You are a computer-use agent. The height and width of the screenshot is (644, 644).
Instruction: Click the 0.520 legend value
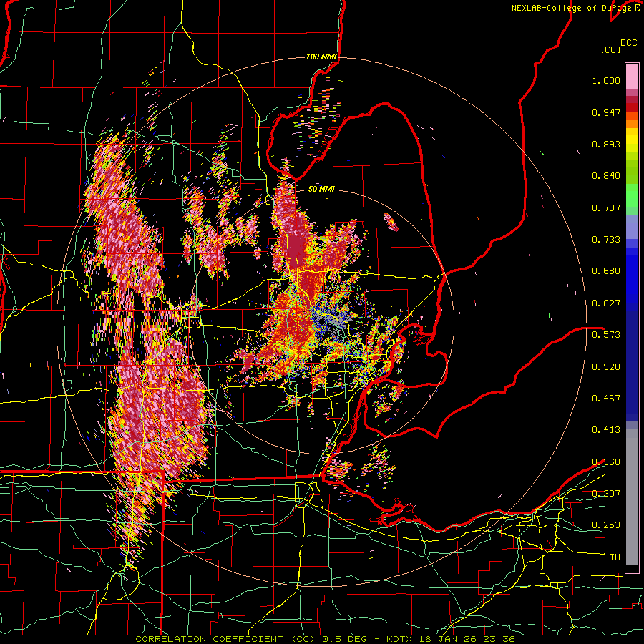click(606, 367)
